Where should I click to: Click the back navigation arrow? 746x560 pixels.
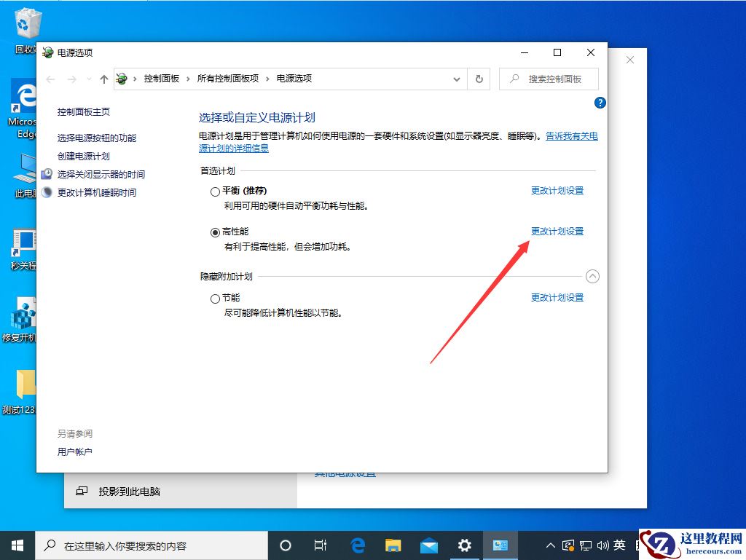[x=49, y=78]
